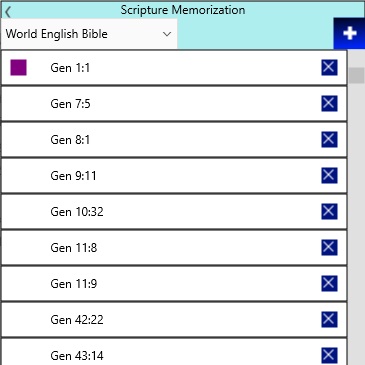Delete Gen 9:11 with its X icon
The image size is (365, 365).
coord(329,176)
